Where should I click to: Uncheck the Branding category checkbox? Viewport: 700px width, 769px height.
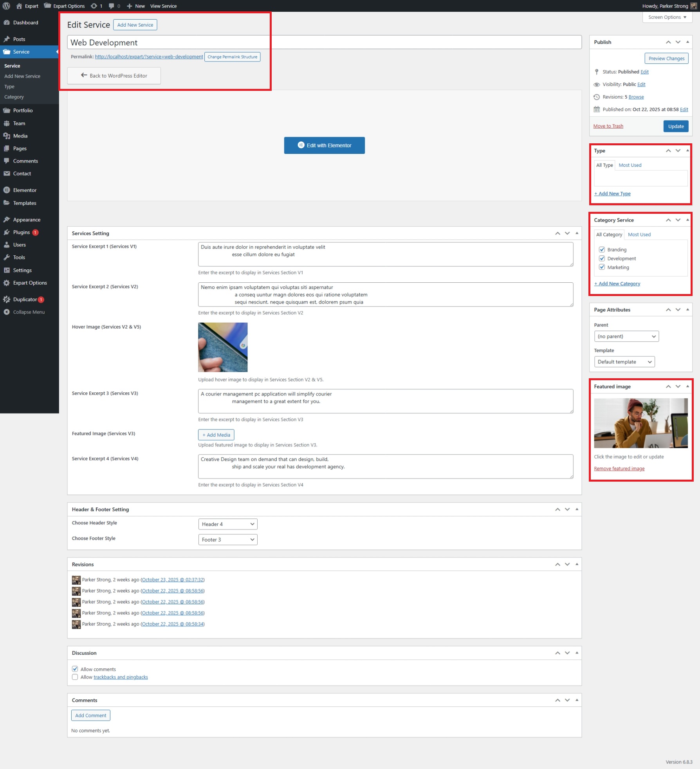602,249
